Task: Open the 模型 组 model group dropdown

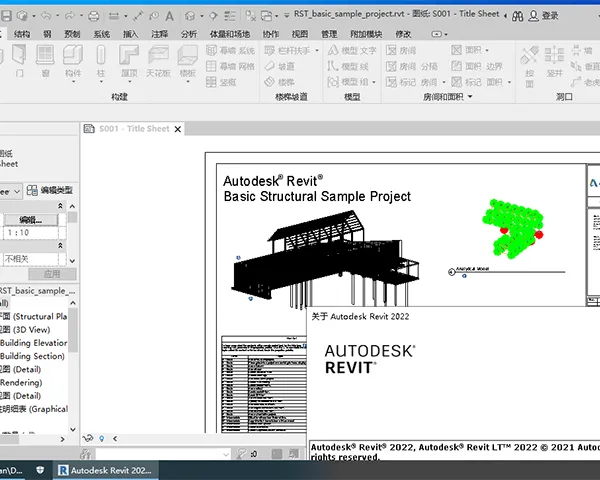Action: coord(374,82)
